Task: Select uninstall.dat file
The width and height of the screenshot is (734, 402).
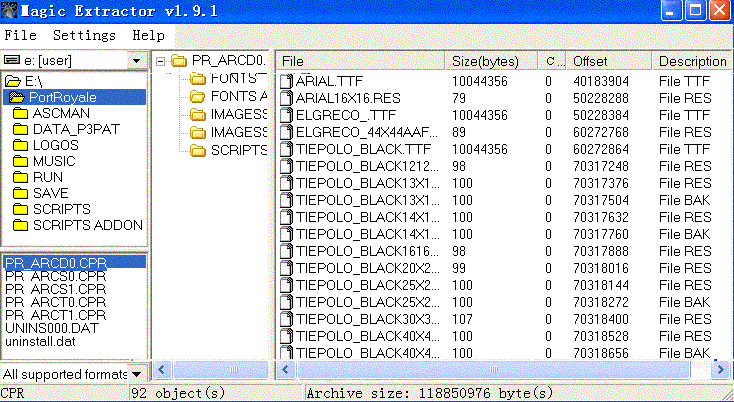Action: point(40,341)
